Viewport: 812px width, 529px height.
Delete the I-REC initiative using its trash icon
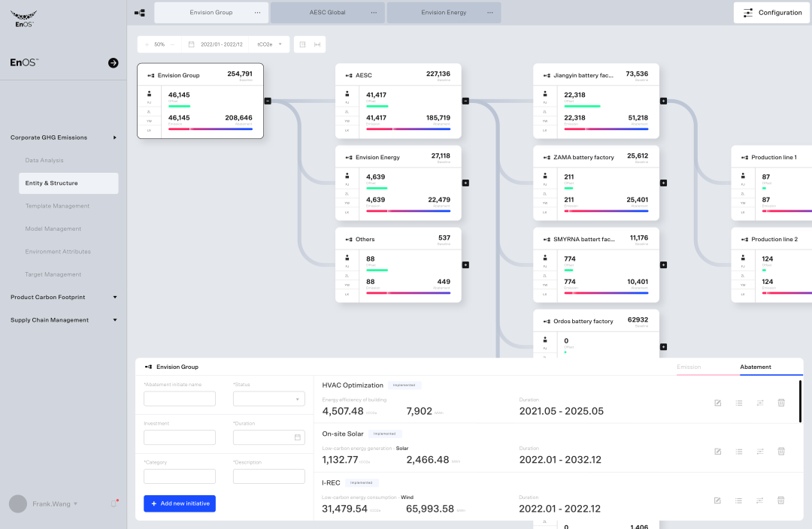(x=781, y=500)
